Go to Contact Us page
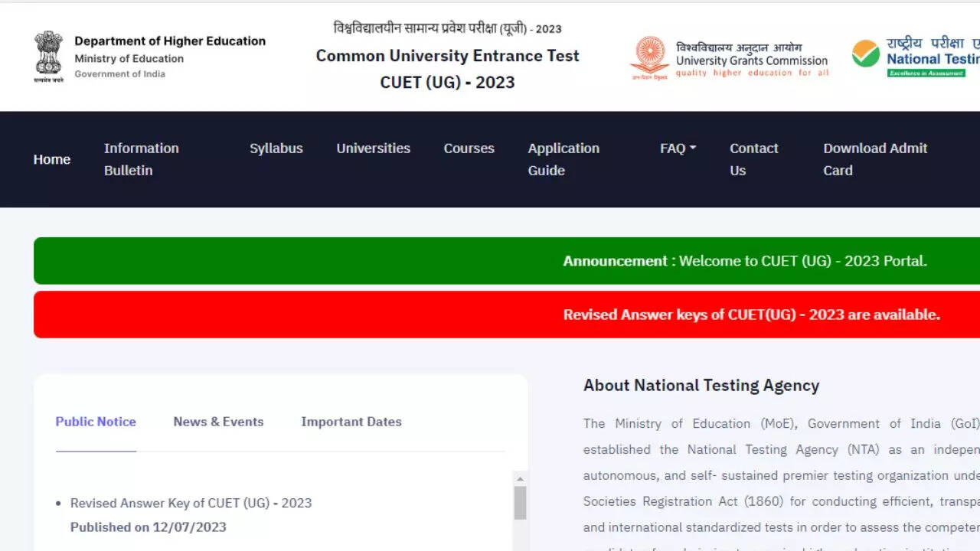The width and height of the screenshot is (980, 551). coord(753,159)
